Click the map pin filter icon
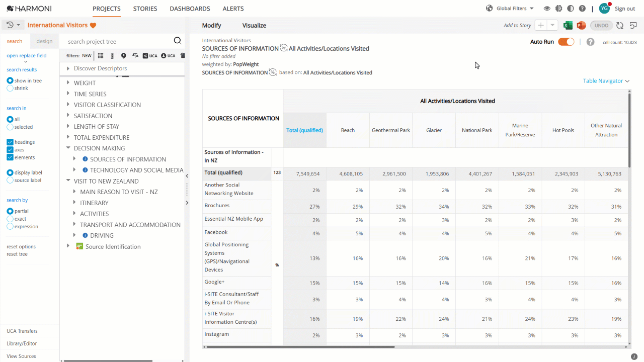This screenshot has height=362, width=644. [124, 56]
